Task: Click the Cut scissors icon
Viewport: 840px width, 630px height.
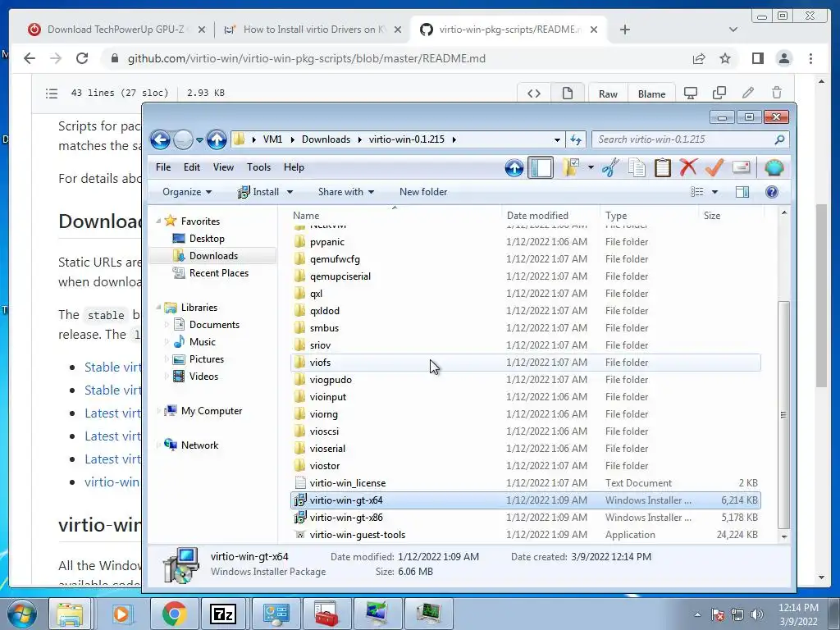Action: pyautogui.click(x=610, y=167)
